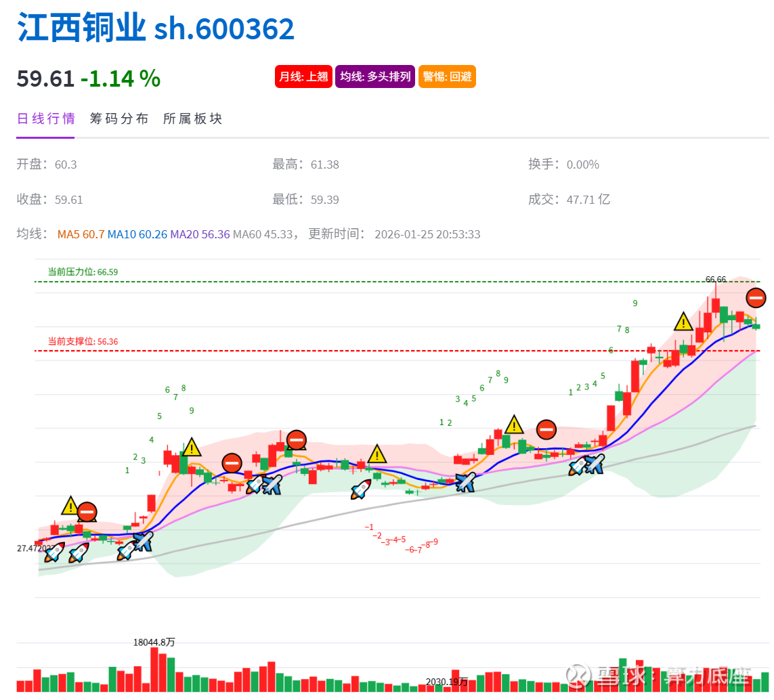
Task: Click the third airplane, standing alone mid-chart
Action: coord(465,482)
